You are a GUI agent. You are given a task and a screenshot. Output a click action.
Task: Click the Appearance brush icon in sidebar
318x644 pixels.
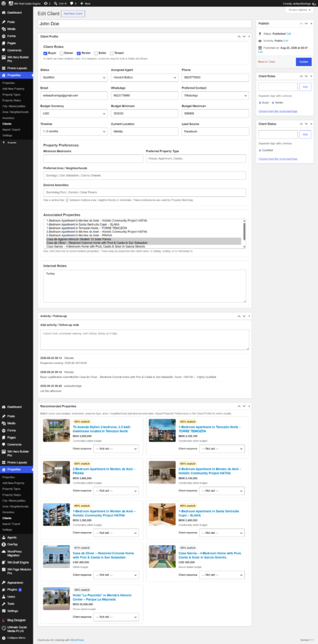click(4, 582)
